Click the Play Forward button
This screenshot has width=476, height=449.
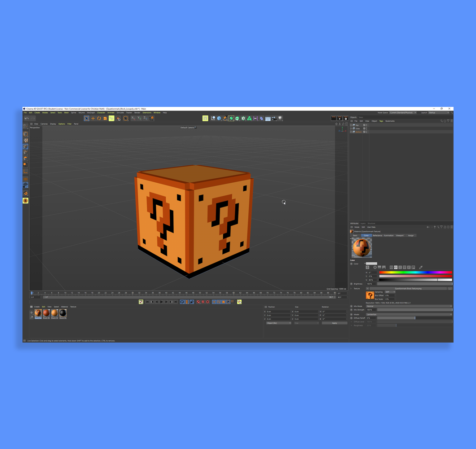[162, 302]
